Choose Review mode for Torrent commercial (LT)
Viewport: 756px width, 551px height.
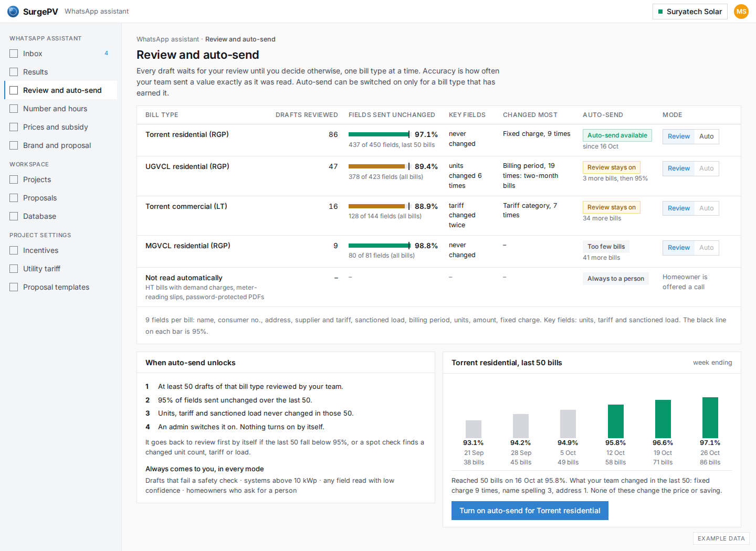[679, 208]
